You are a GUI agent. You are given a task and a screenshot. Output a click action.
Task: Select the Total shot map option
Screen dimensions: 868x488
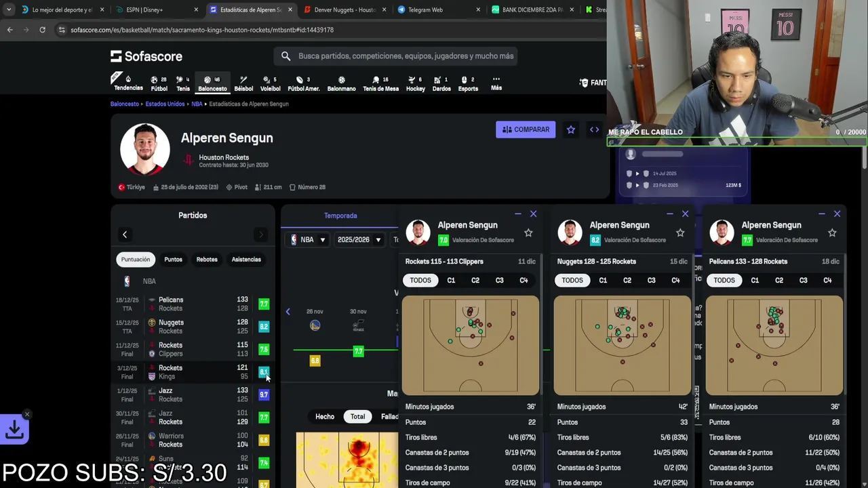point(357,417)
